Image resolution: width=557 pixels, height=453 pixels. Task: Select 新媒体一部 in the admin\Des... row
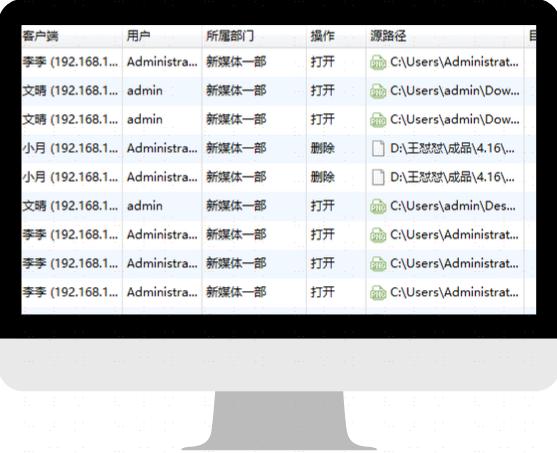tap(236, 206)
